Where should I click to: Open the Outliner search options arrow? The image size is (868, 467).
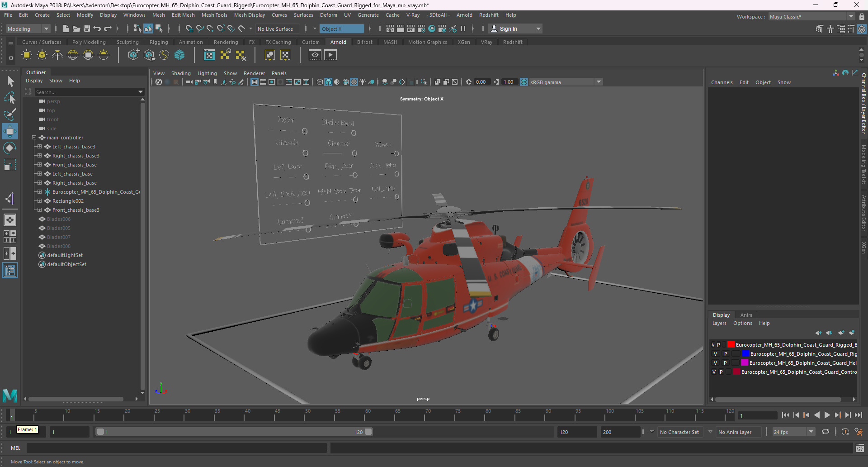coord(141,92)
